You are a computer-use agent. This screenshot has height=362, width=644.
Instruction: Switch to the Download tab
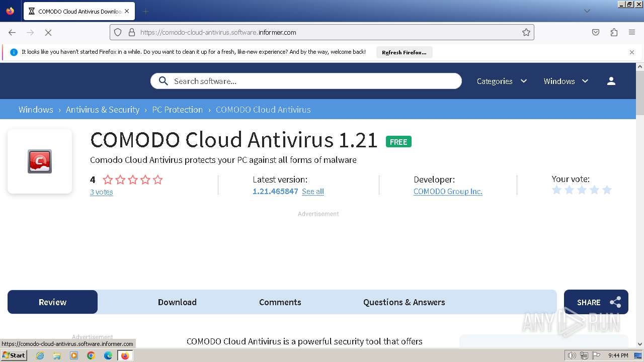pyautogui.click(x=177, y=302)
